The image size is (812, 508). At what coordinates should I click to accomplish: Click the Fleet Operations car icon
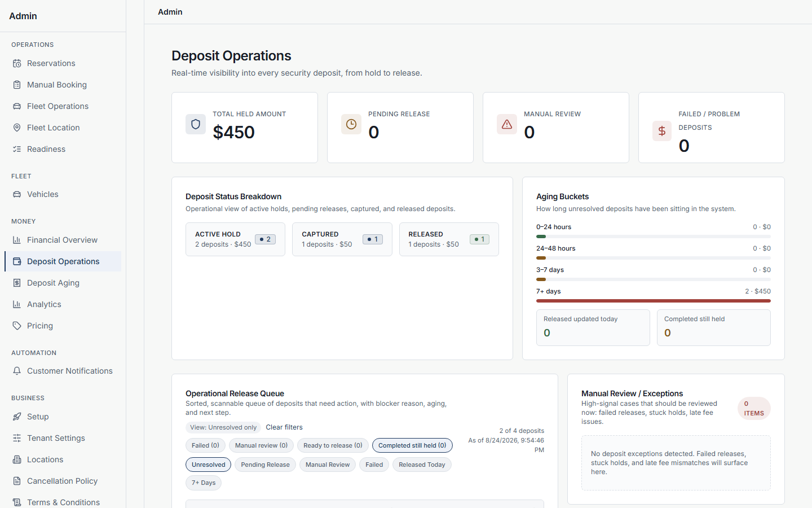[17, 106]
